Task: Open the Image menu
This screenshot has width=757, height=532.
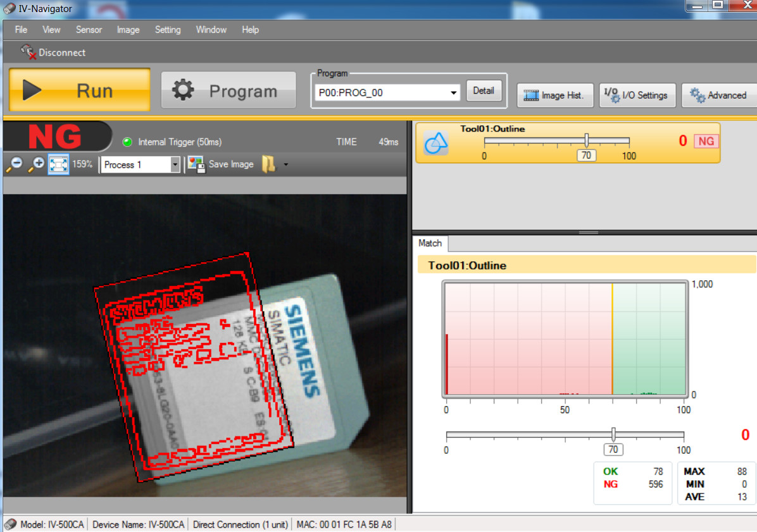Action: [x=128, y=30]
